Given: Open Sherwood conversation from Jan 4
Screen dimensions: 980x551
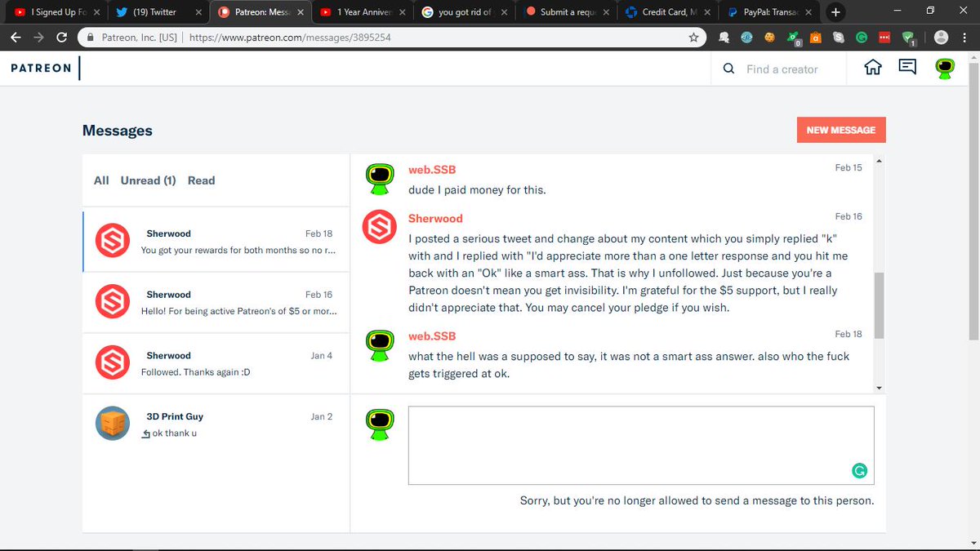Looking at the screenshot, I should click(x=216, y=363).
